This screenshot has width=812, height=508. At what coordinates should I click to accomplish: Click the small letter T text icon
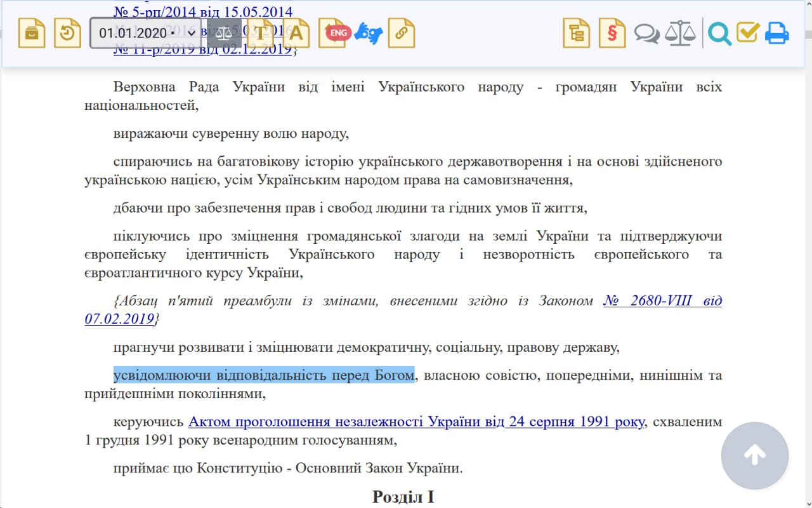coord(260,33)
